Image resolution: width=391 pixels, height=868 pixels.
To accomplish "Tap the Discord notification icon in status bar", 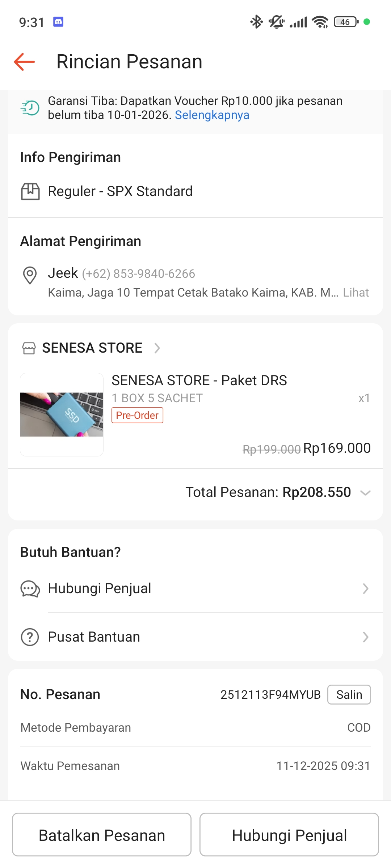I will [x=58, y=22].
